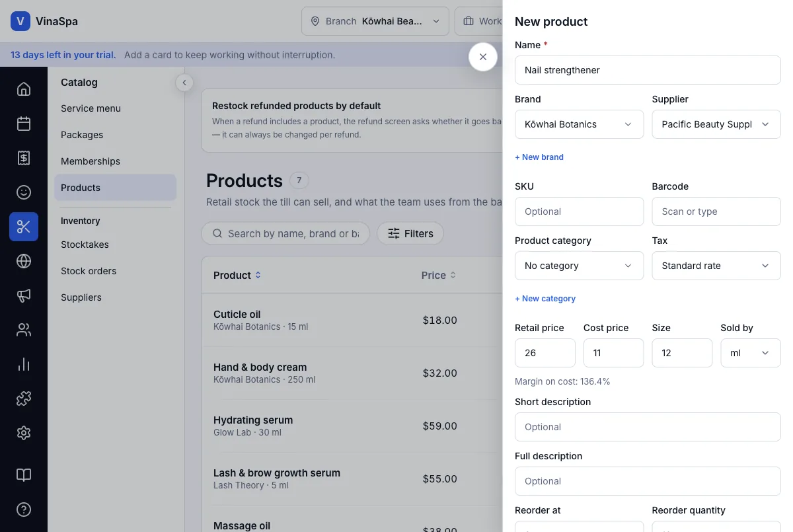Open the Brand dropdown
The image size is (793, 532).
click(x=579, y=124)
